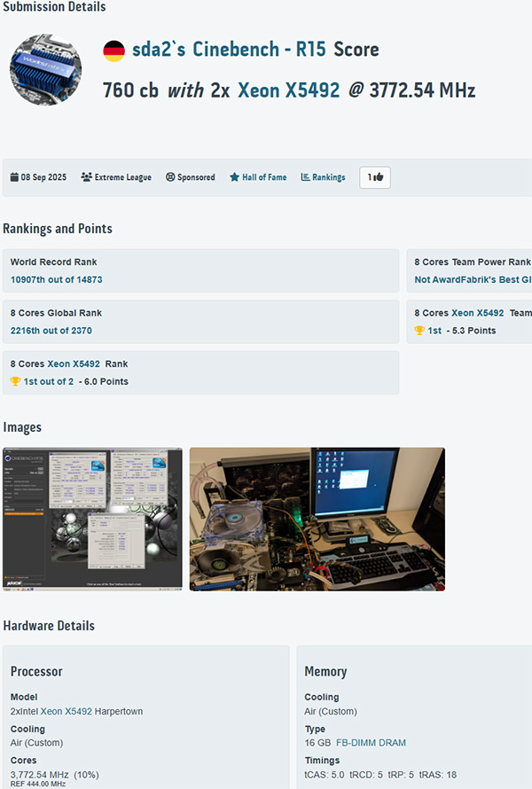Open the Xeon X5492 link in the title
Image resolution: width=532 pixels, height=789 pixels.
pos(289,90)
